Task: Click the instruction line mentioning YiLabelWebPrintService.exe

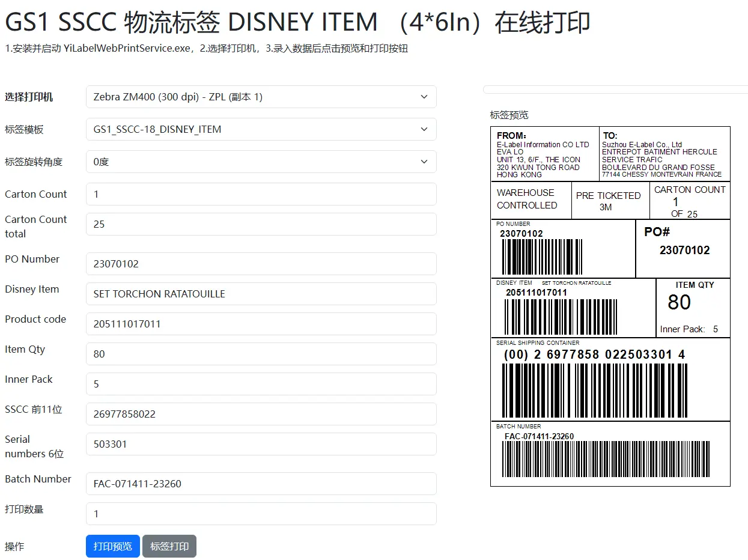Action: [207, 49]
